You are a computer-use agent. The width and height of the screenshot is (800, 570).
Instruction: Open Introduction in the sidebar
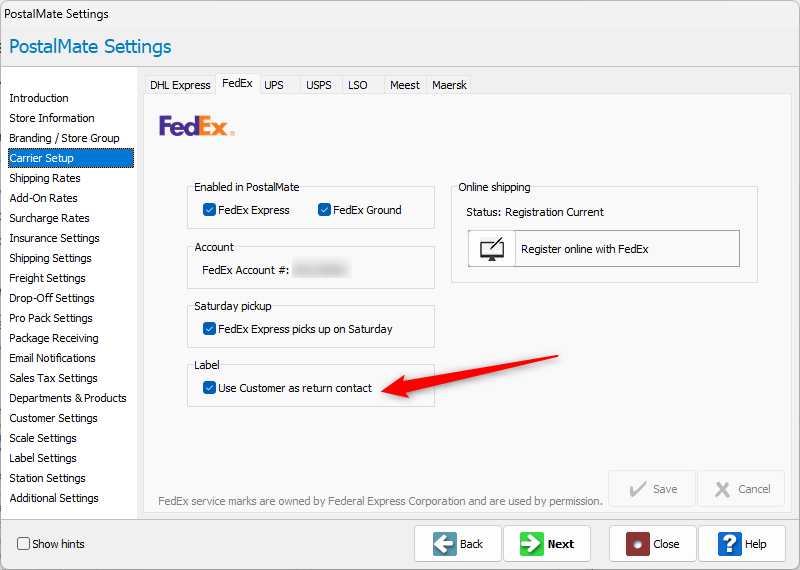(x=39, y=98)
